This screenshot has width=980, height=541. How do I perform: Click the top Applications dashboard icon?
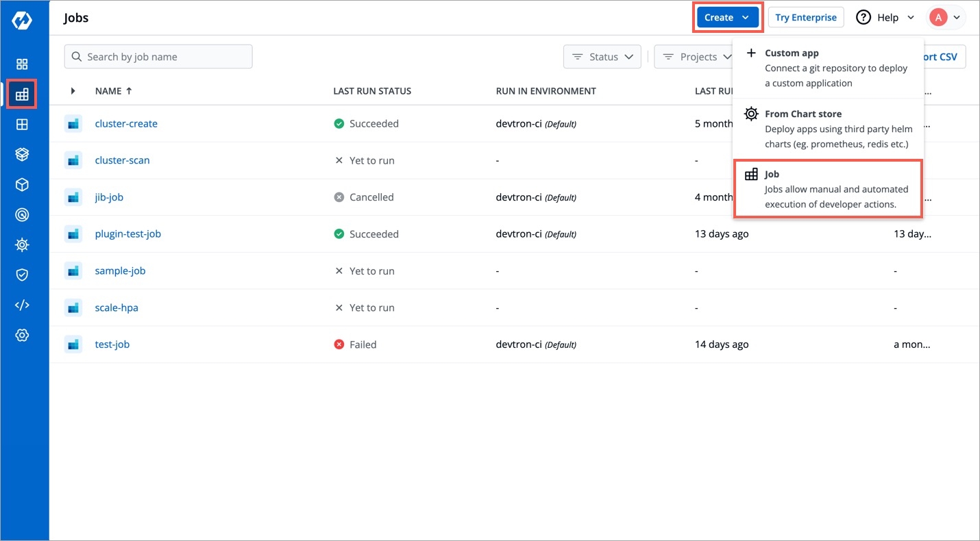tap(22, 64)
